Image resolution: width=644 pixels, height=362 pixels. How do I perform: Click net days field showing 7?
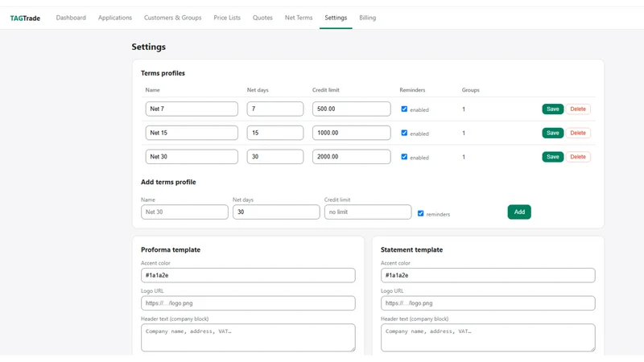(275, 109)
